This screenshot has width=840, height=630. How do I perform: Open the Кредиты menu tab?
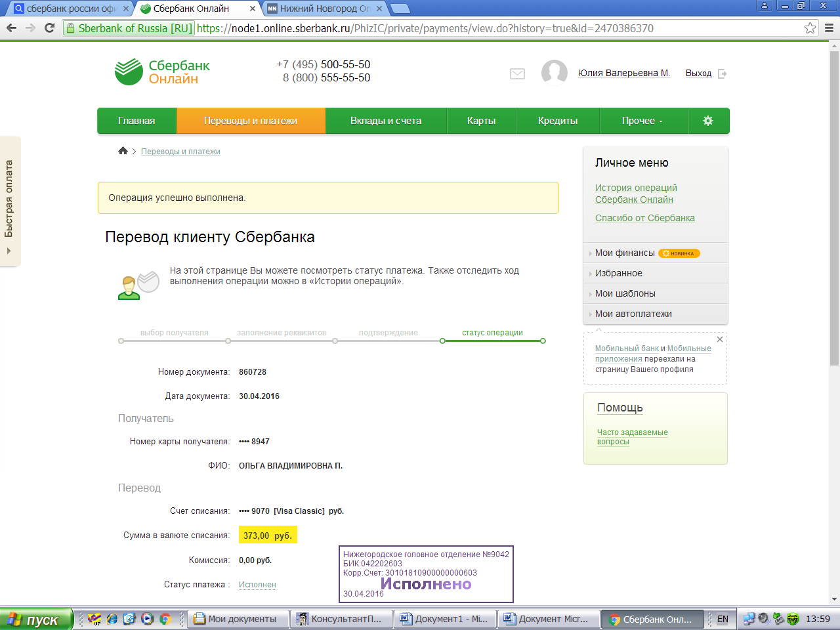(558, 121)
